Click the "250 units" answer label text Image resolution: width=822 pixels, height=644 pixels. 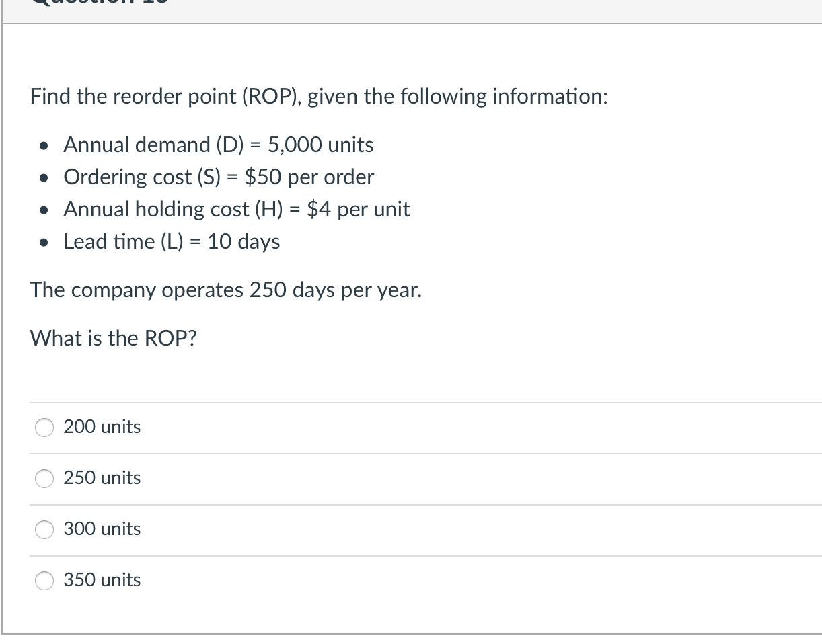[x=102, y=478]
